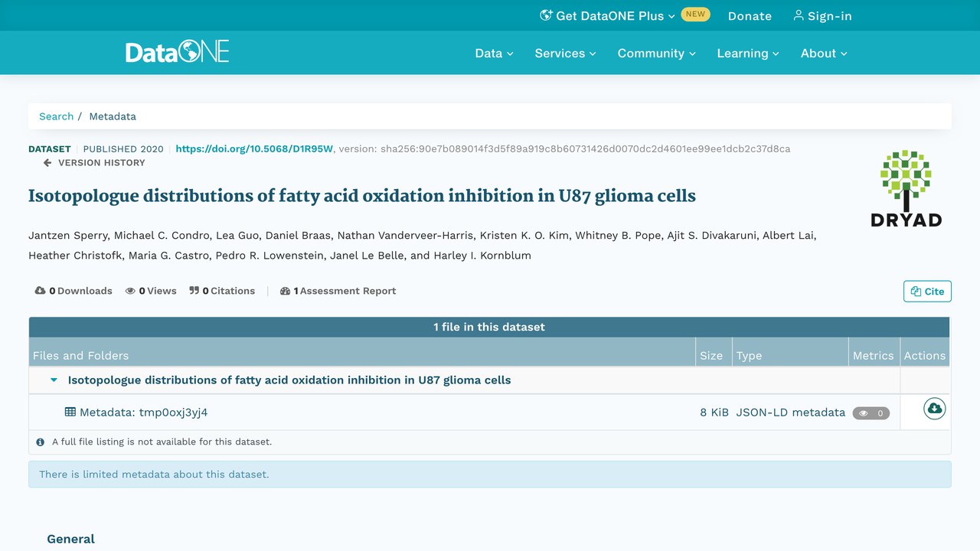Click the Citations quote icon
980x551 pixels.
point(194,291)
